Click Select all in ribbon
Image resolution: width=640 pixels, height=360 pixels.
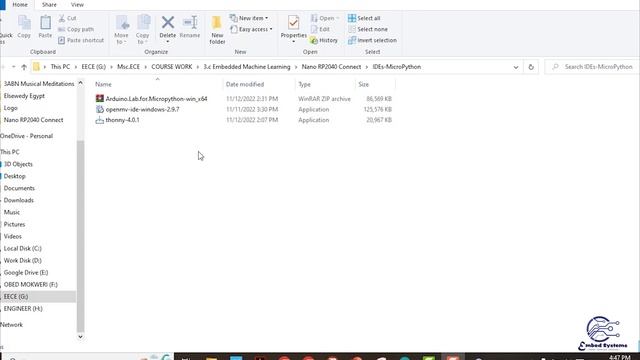click(x=364, y=18)
